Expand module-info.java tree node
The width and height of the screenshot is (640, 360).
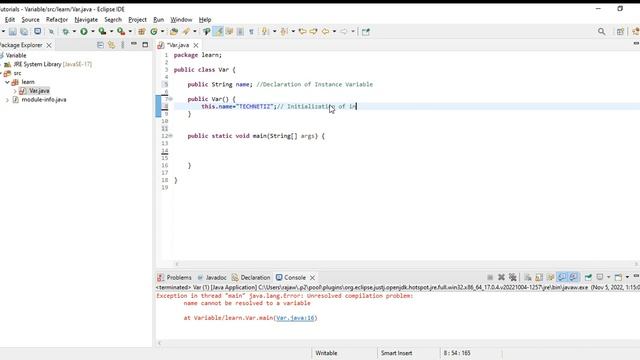point(7,100)
